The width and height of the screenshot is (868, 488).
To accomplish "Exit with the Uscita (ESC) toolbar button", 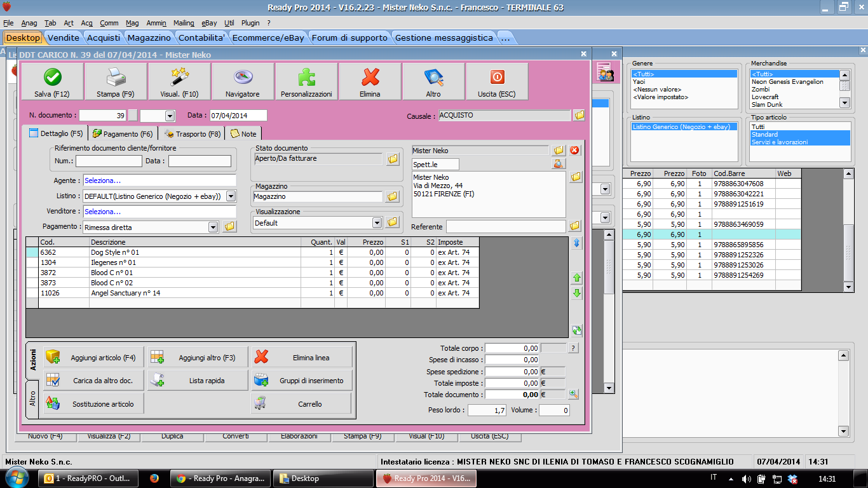I will click(497, 81).
